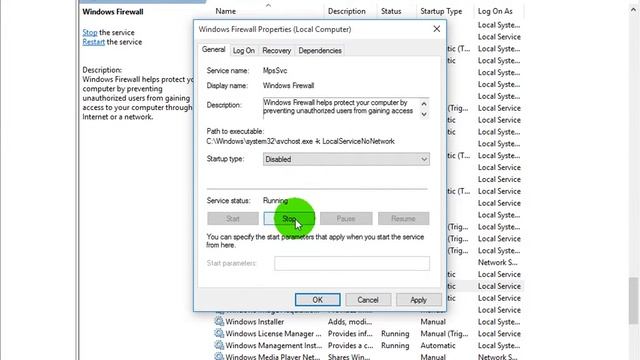Apply the service property changes
640x360 pixels.
click(x=418, y=300)
